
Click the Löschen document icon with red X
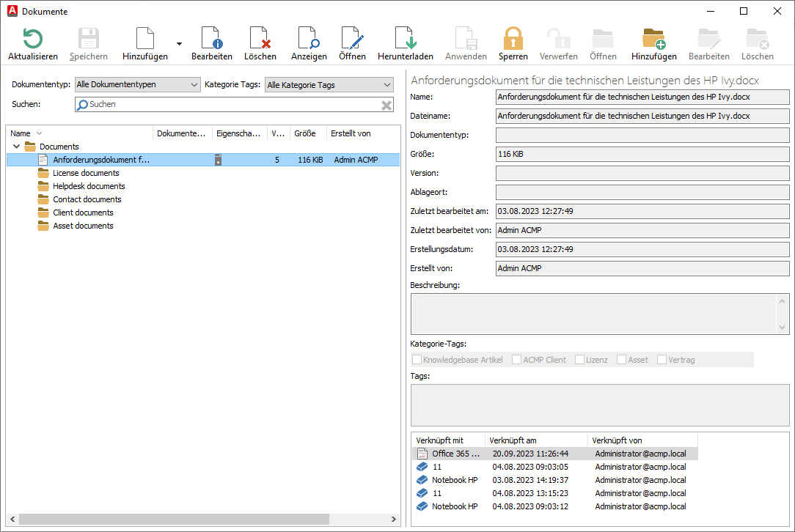coord(260,39)
